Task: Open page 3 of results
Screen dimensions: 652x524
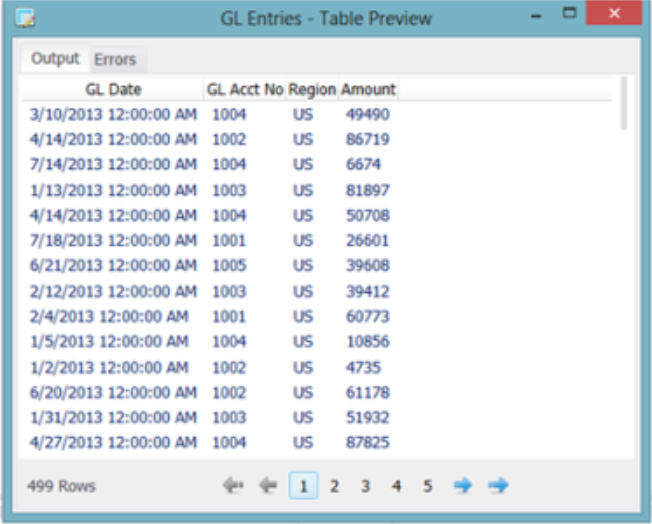Action: 366,486
